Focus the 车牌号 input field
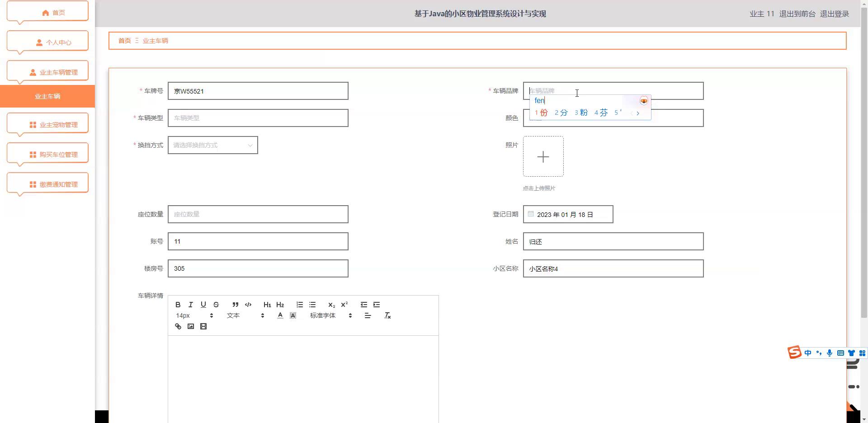This screenshot has height=423, width=868. click(x=258, y=91)
